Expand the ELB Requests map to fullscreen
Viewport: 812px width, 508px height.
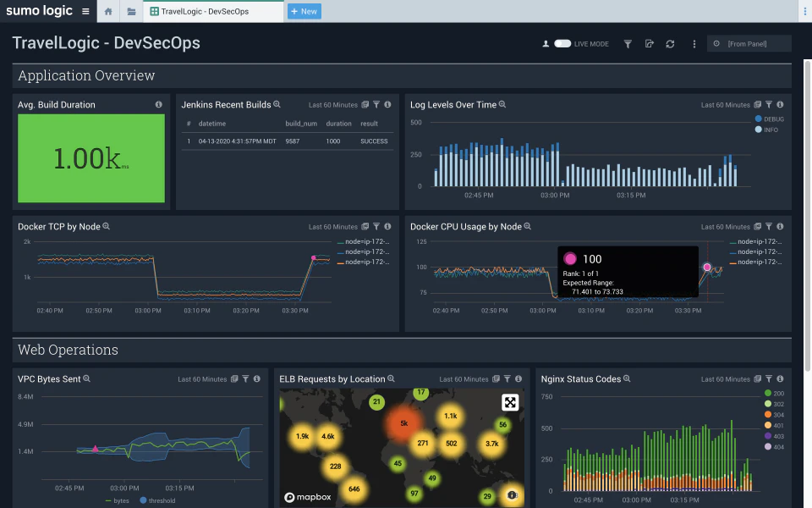coord(508,402)
